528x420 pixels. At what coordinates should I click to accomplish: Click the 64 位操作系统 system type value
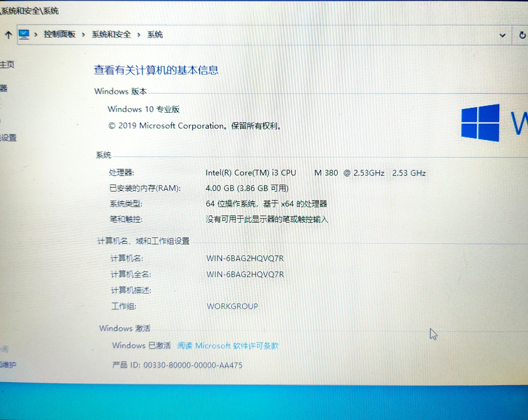tap(266, 204)
